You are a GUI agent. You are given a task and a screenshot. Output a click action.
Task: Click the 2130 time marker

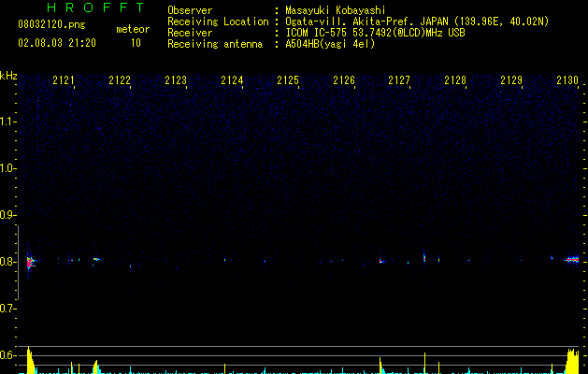[x=567, y=80]
